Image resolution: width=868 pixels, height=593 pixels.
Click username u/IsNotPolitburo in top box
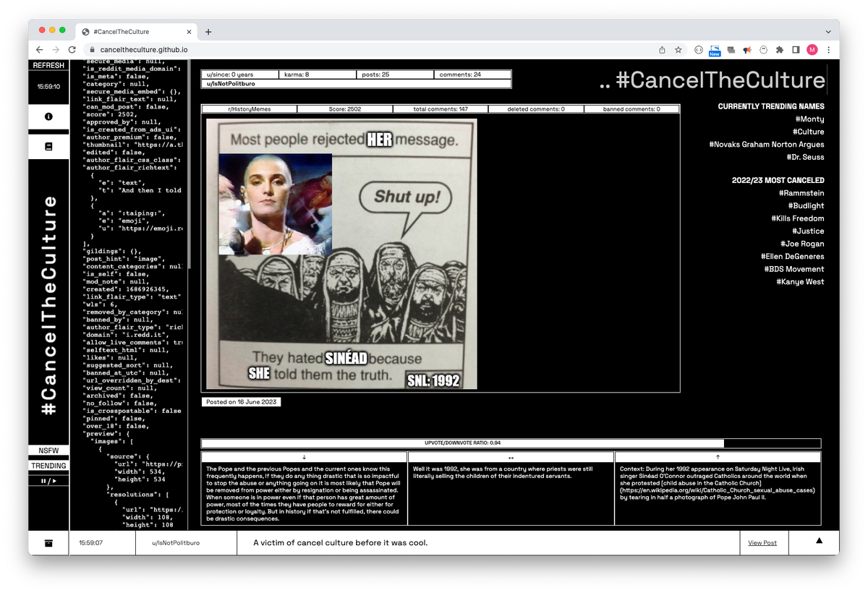[x=231, y=84]
